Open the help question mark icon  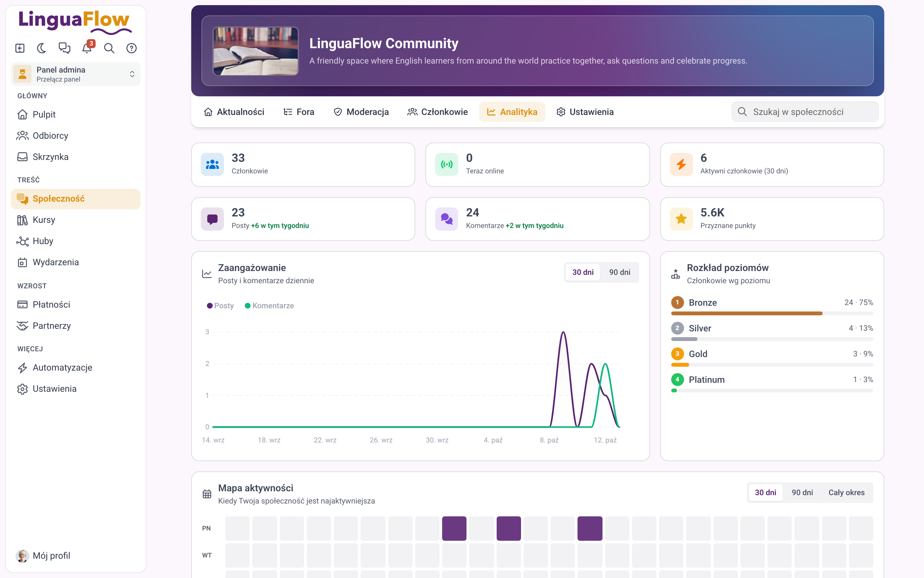[132, 48]
